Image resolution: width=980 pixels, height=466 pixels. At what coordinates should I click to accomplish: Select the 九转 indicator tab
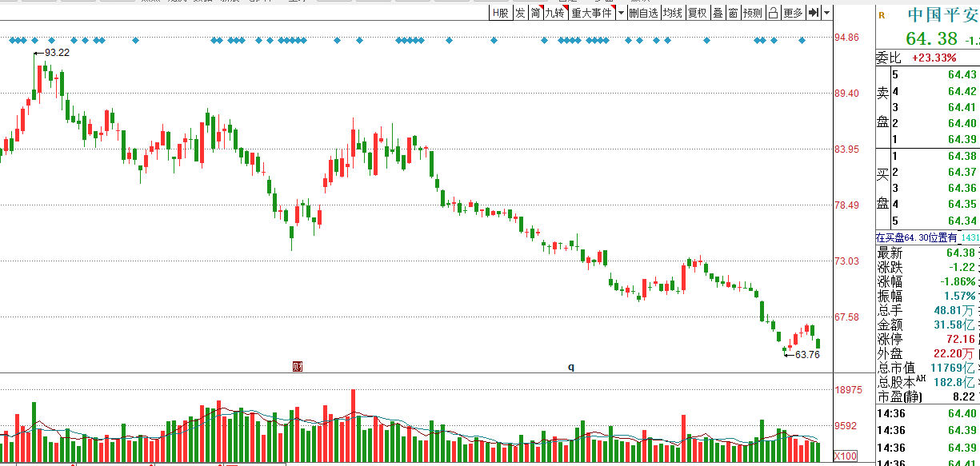click(555, 13)
